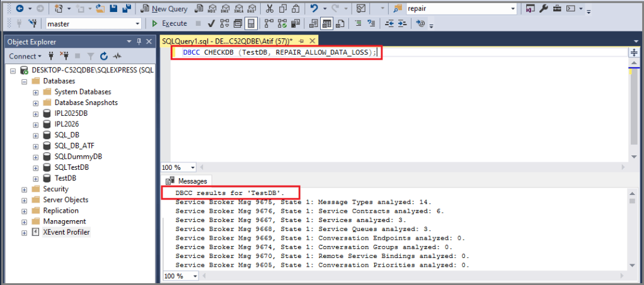
Task: Open the editor zoom 100 % dropdown
Action: [x=180, y=167]
